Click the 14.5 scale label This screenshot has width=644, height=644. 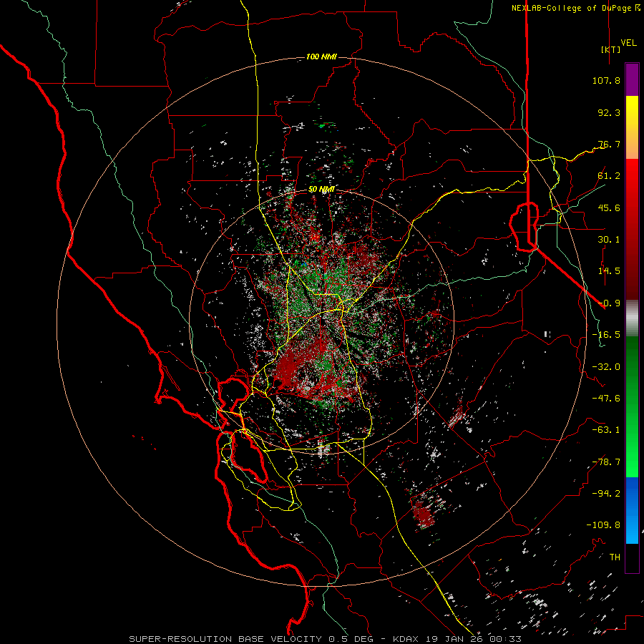point(609,271)
